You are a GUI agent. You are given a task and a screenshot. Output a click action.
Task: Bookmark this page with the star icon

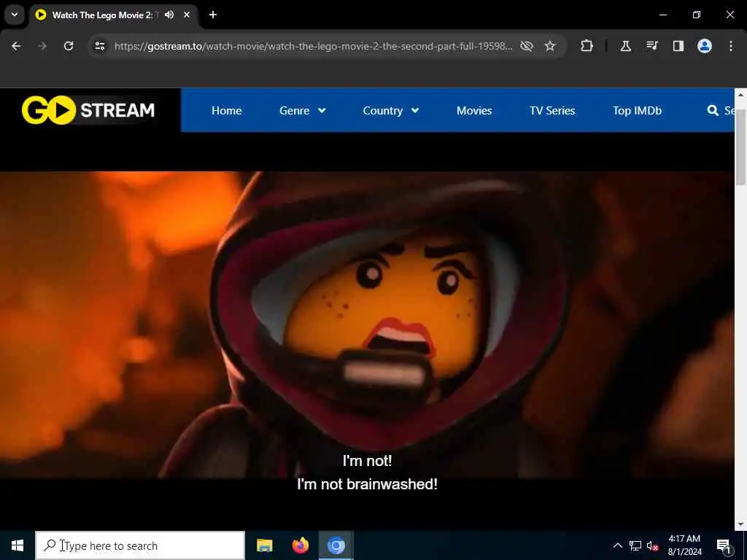click(x=550, y=46)
